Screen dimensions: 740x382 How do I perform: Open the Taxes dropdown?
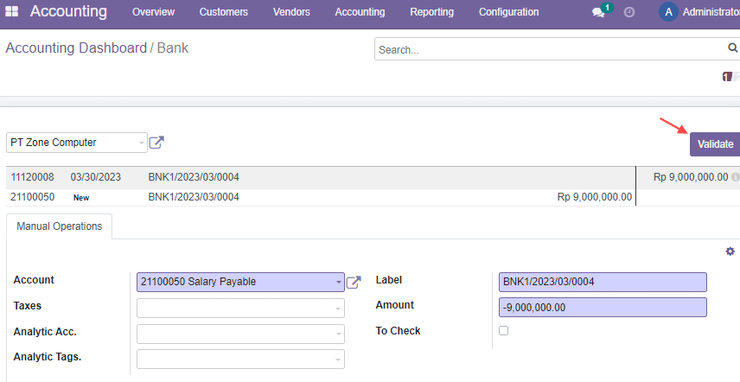tap(241, 308)
